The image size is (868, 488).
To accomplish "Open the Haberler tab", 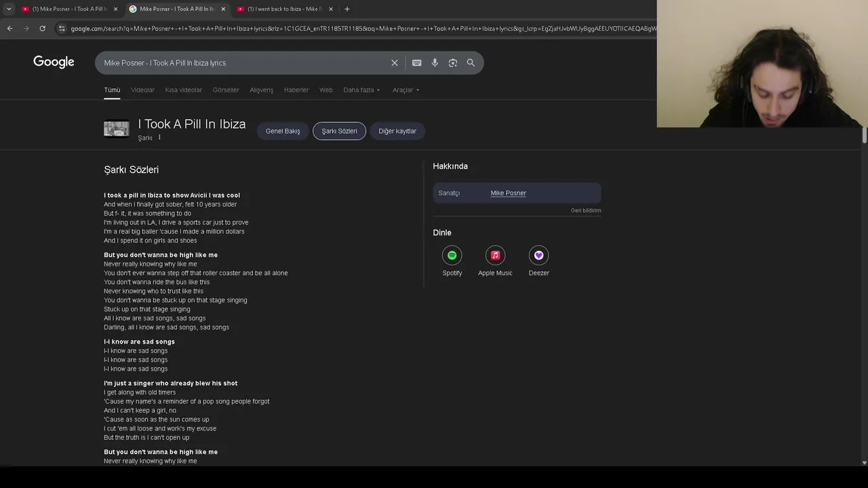I will 296,89.
